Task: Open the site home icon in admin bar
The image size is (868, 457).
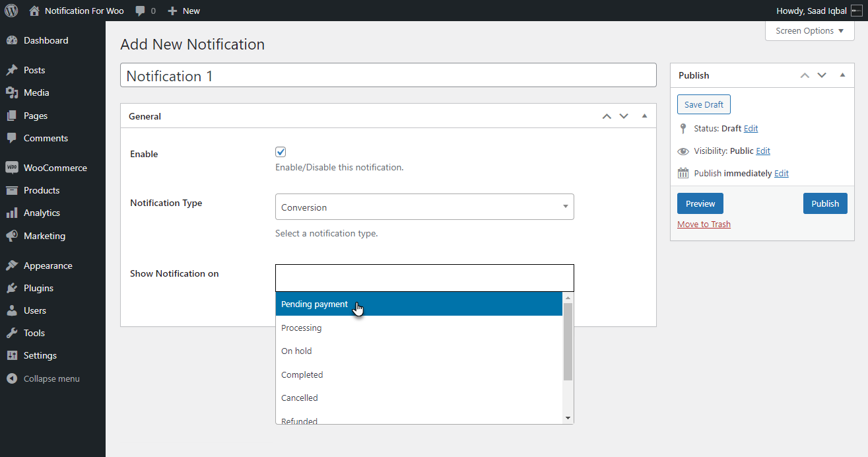Action: coord(34,11)
